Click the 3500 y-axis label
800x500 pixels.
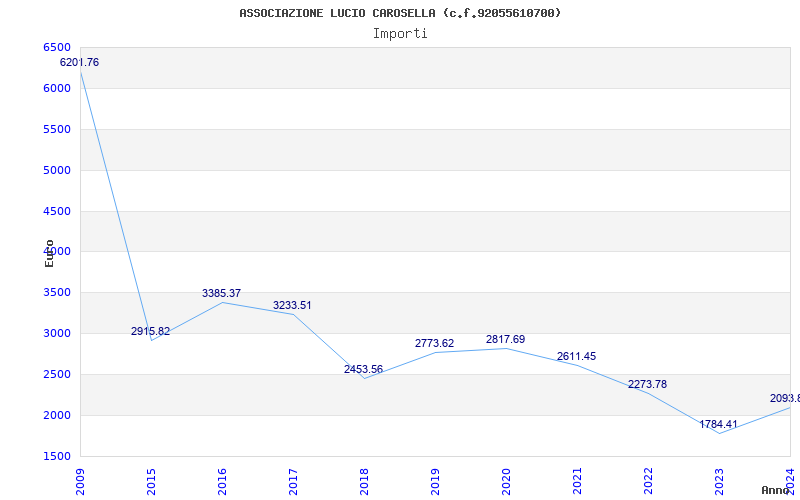[57, 293]
